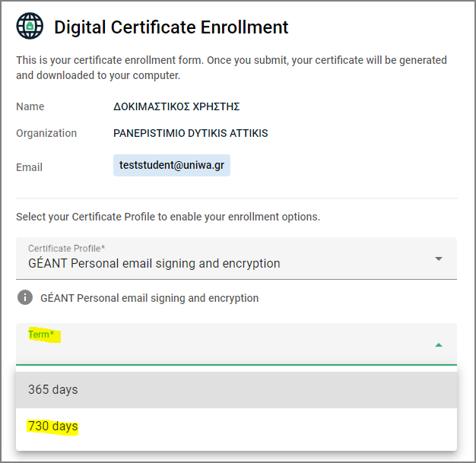Click the profile description beside info icon
476x463 pixels.
(x=149, y=298)
